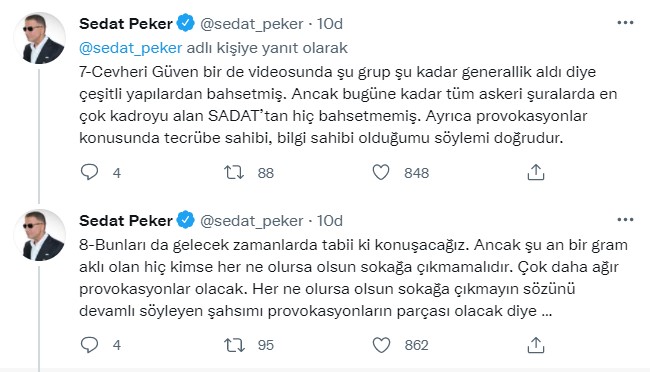650x372 pixels.
Task: Click the Sedat Peker display name on second tweet
Action: click(x=126, y=221)
